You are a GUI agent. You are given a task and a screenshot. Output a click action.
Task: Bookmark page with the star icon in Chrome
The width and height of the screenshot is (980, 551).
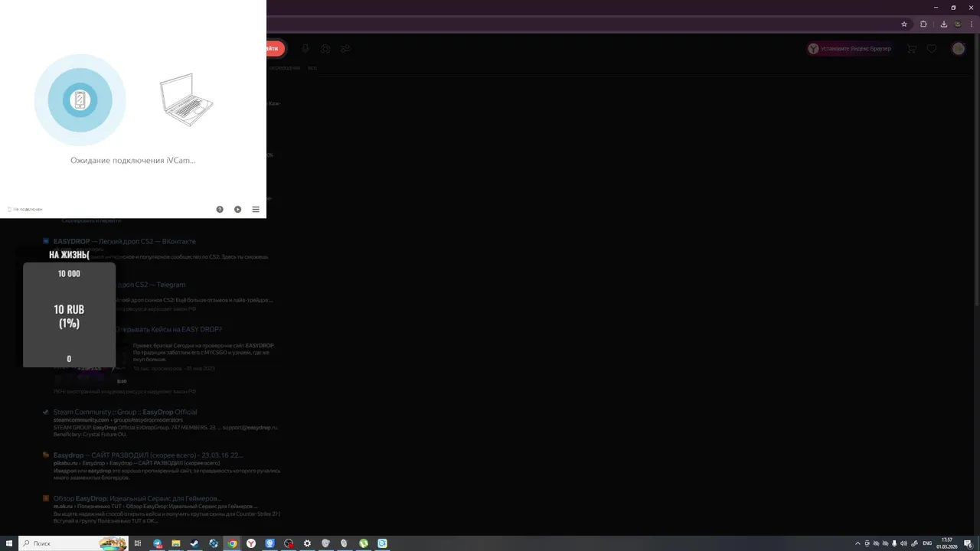(x=904, y=24)
